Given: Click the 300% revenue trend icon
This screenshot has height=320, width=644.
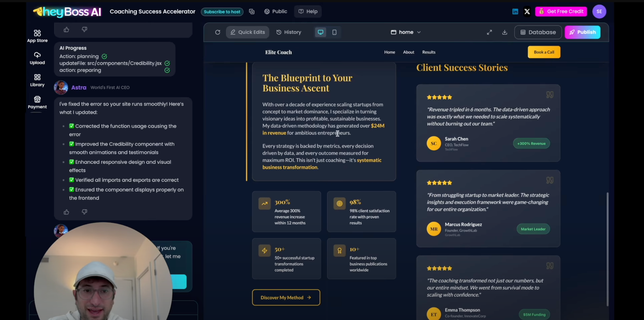Looking at the screenshot, I should point(264,203).
